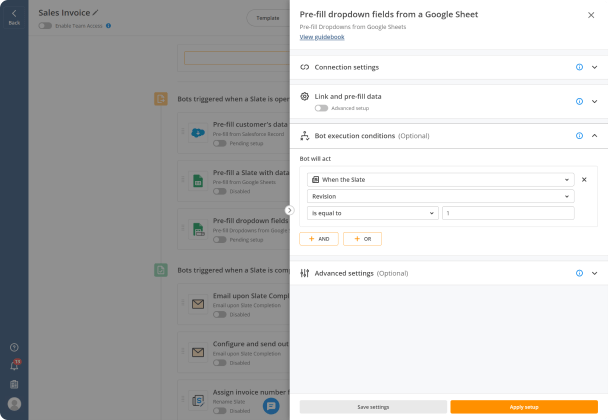Viewport: 608px width, 420px height.
Task: Click the condition value input field
Action: click(508, 213)
